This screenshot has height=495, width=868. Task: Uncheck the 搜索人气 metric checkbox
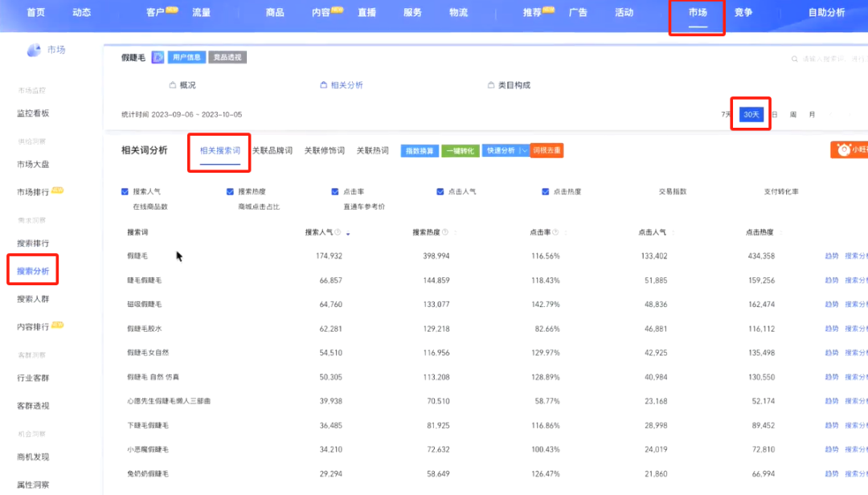pos(125,191)
